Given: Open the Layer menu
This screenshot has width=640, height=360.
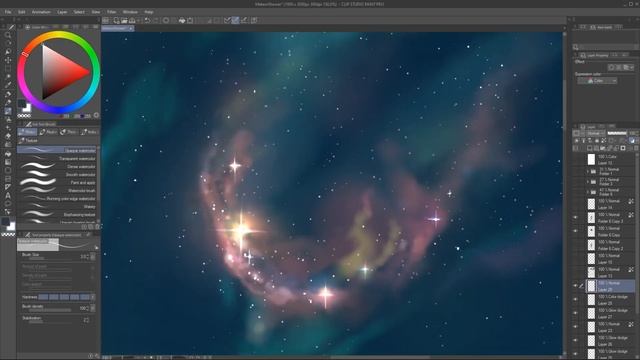Looking at the screenshot, I should tap(62, 12).
